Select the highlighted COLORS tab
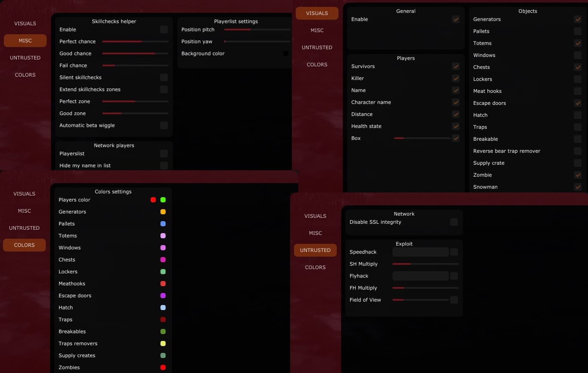This screenshot has height=373, width=588. [x=24, y=245]
